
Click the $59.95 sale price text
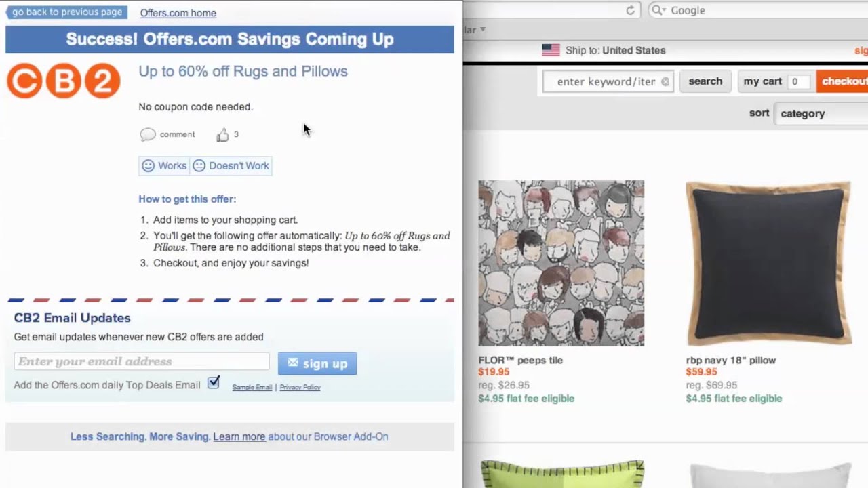click(x=701, y=372)
